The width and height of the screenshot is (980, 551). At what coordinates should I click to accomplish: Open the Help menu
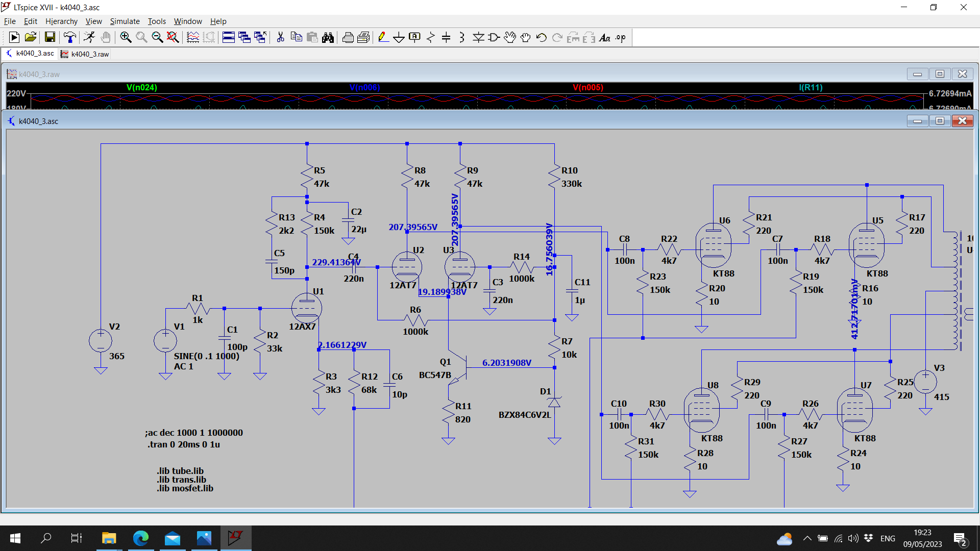pos(218,21)
